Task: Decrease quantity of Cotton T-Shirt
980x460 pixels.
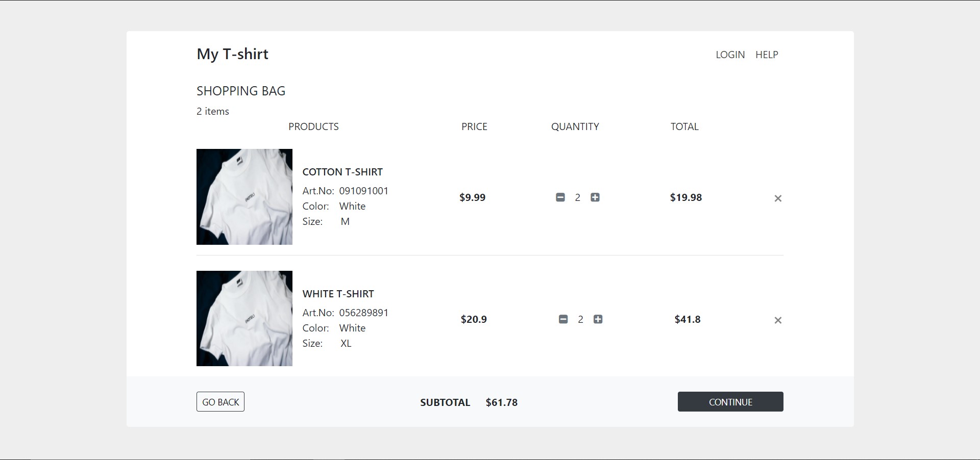Action: tap(561, 197)
